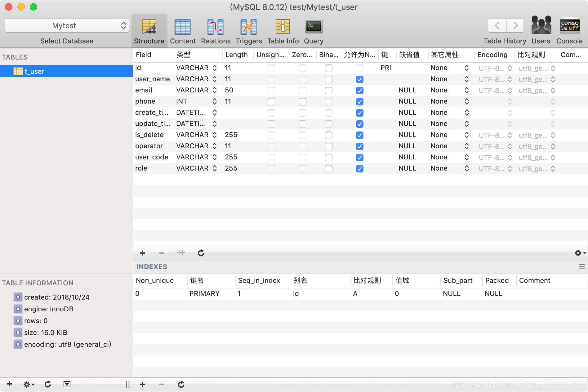Image resolution: width=588 pixels, height=392 pixels.
Task: Uncheck Allow Null for is_delete
Action: [359, 135]
